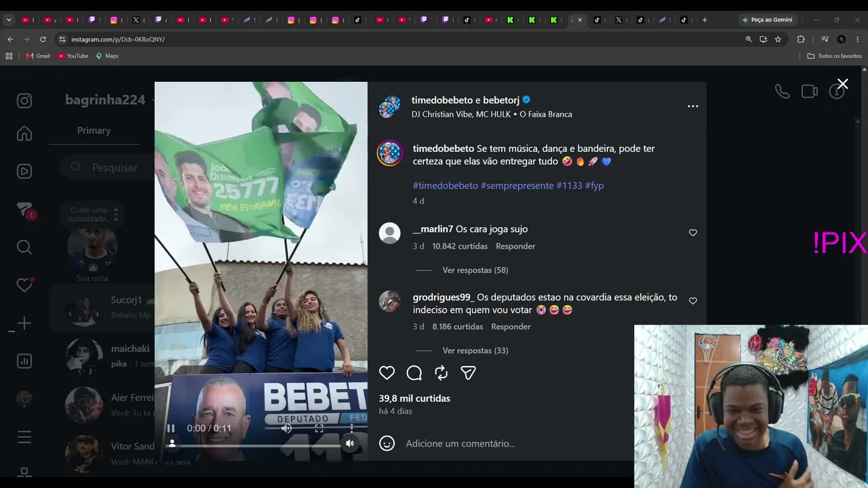The image size is (868, 488).
Task: Seek within the video progress bar
Action: (258, 446)
